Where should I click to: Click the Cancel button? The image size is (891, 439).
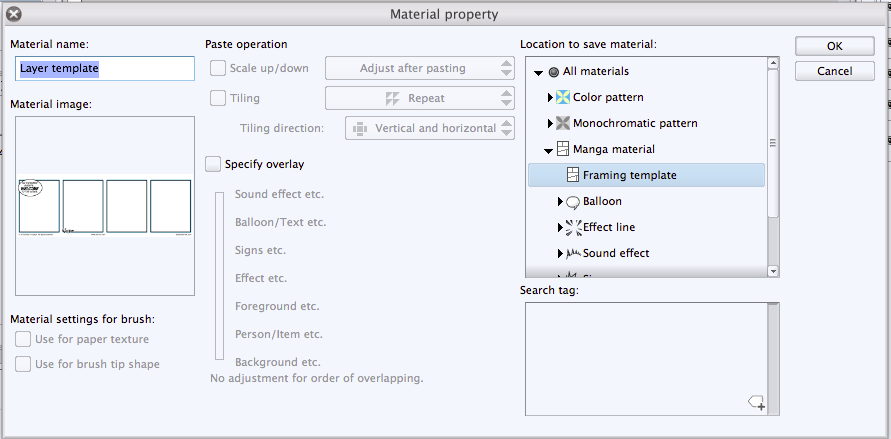pos(834,71)
